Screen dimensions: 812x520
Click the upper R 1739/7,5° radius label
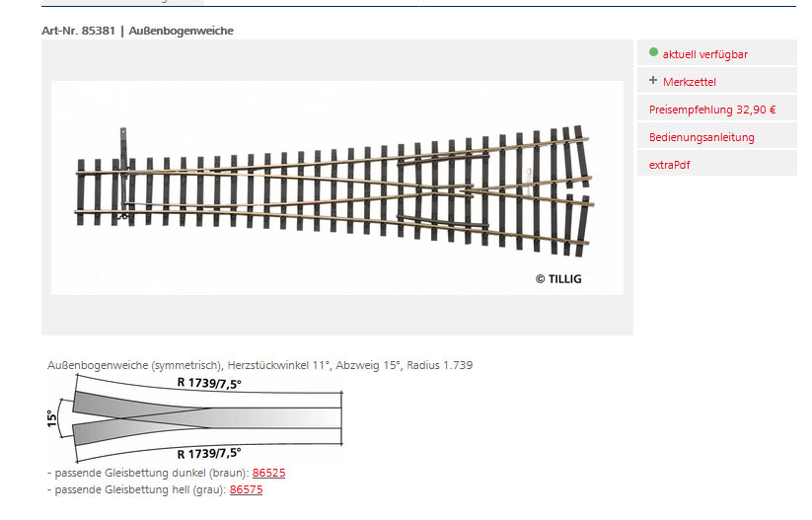[x=209, y=382]
